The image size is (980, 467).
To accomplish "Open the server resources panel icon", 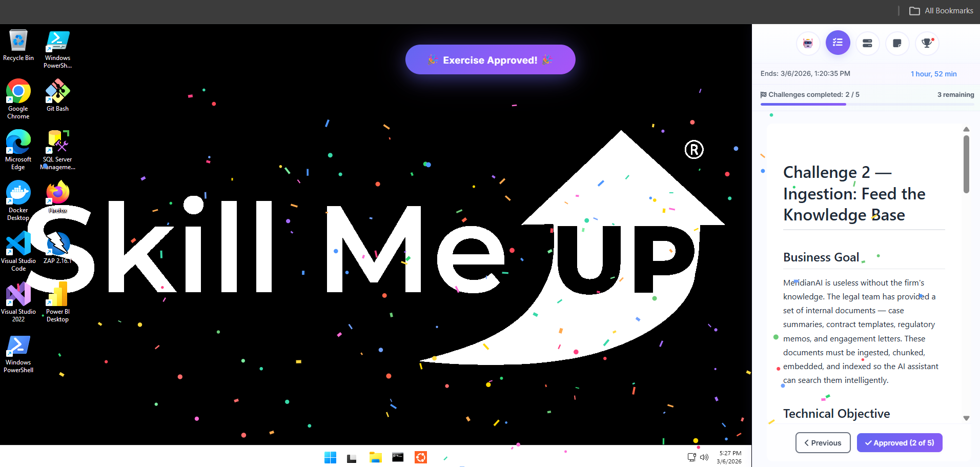I will (x=867, y=43).
